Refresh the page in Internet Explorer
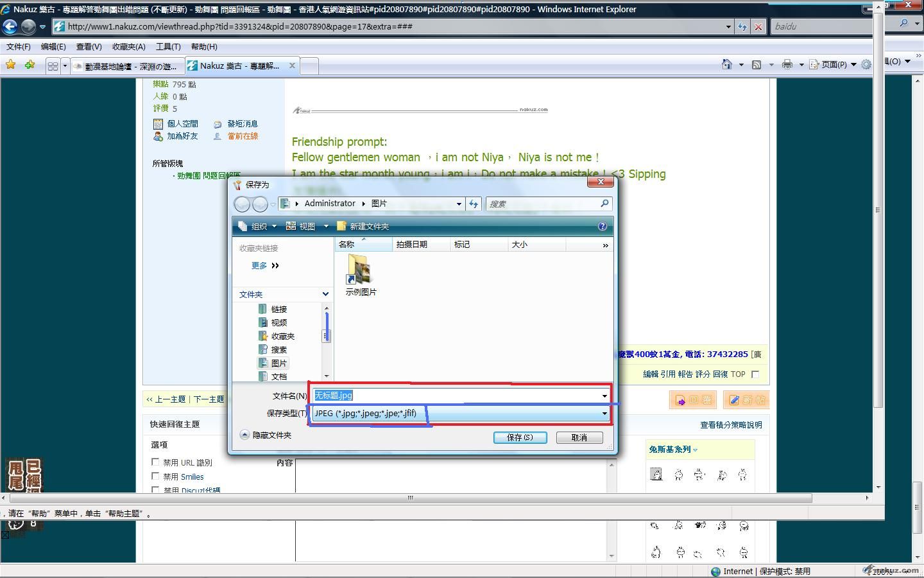924x578 pixels. click(x=742, y=26)
